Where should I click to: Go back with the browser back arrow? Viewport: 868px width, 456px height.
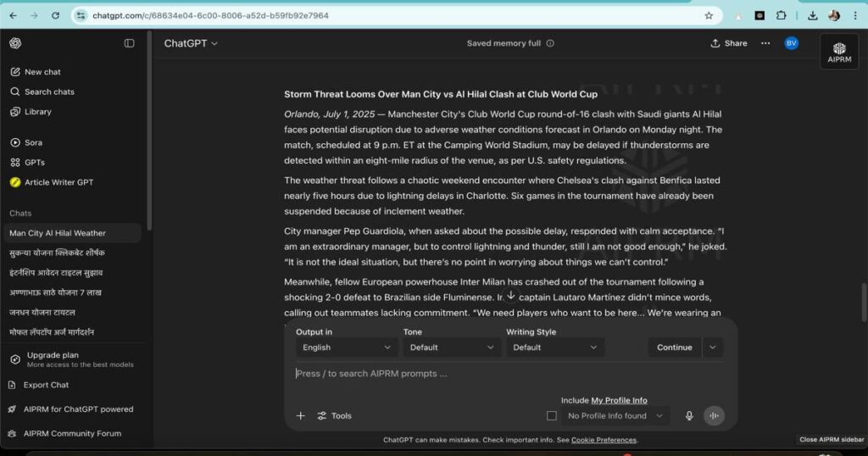point(14,15)
